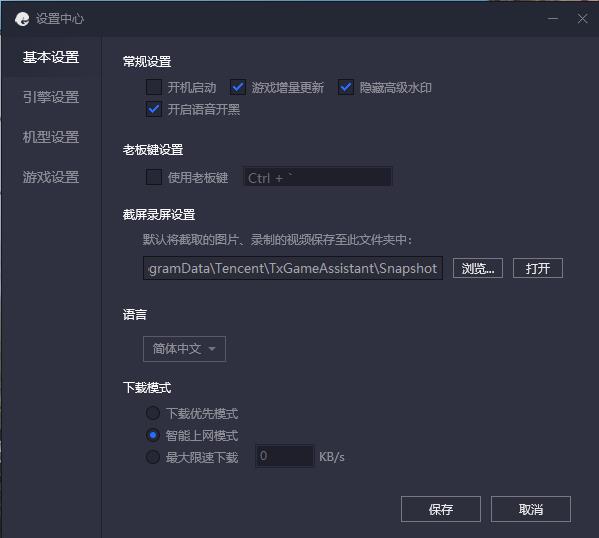Toggle 隐藏高级水印 checkbox
599x538 pixels.
click(x=346, y=87)
